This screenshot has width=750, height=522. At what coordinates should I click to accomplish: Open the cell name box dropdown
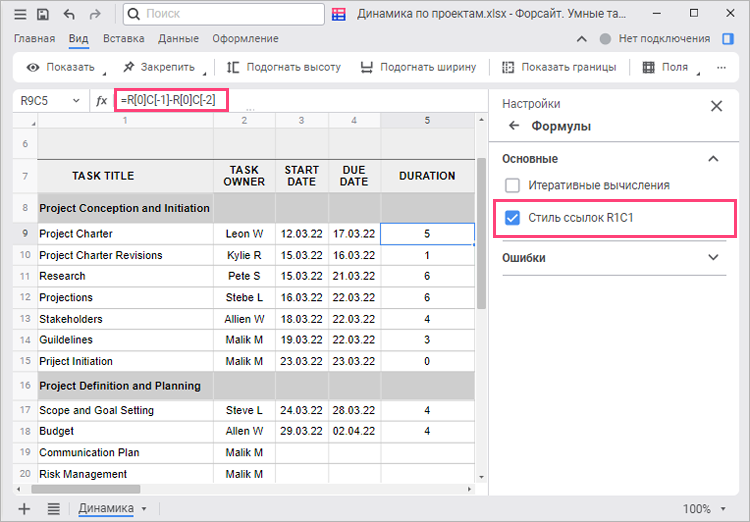point(76,101)
